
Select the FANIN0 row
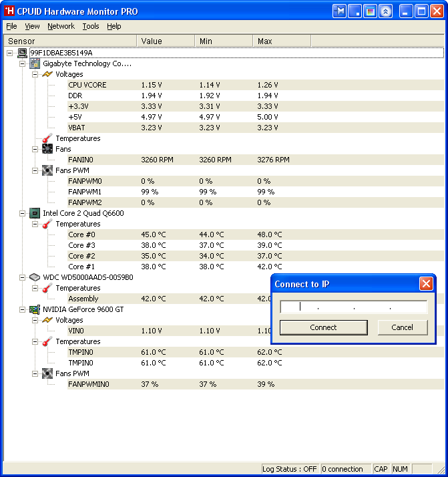[x=256, y=160]
